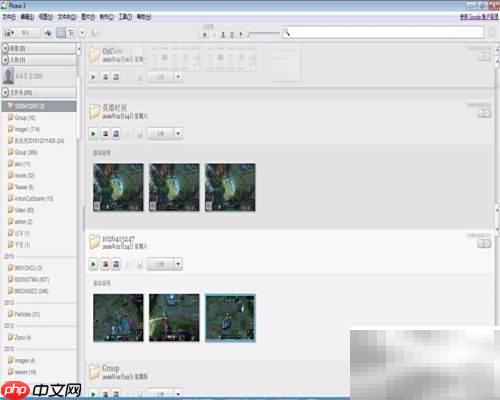Select the highlighted 1026413247 folder in sidebar
500x400 pixels.
coord(39,106)
